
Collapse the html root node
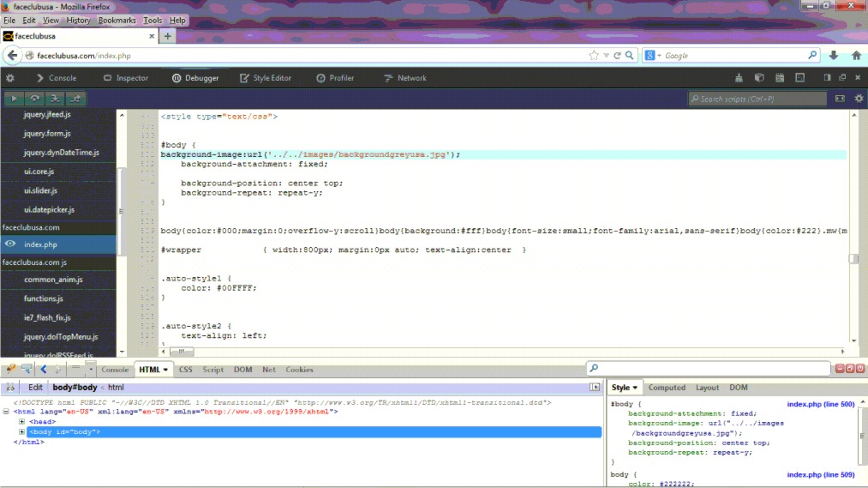6,412
